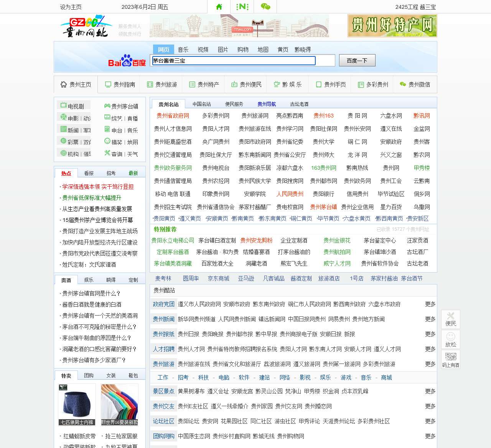Click the monitor icon beside 贵州指南

click(x=108, y=84)
